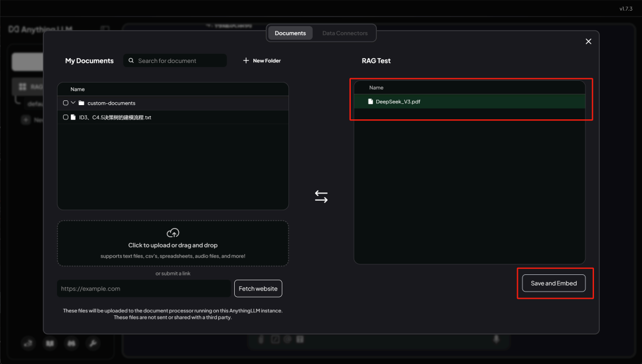Click Save and Embed
Image resolution: width=642 pixels, height=364 pixels.
point(553,283)
